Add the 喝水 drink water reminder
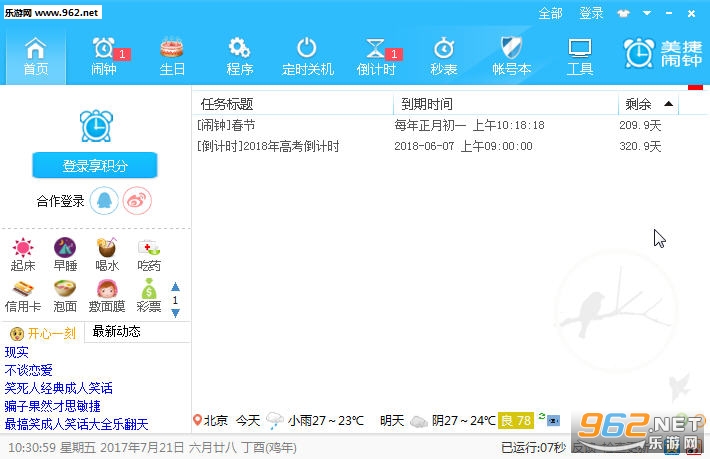 pos(107,254)
